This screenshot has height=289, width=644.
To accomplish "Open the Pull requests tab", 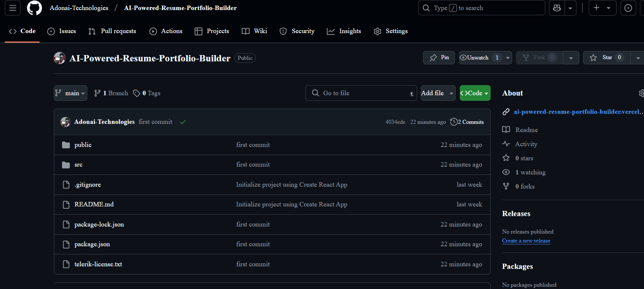I will click(x=112, y=31).
